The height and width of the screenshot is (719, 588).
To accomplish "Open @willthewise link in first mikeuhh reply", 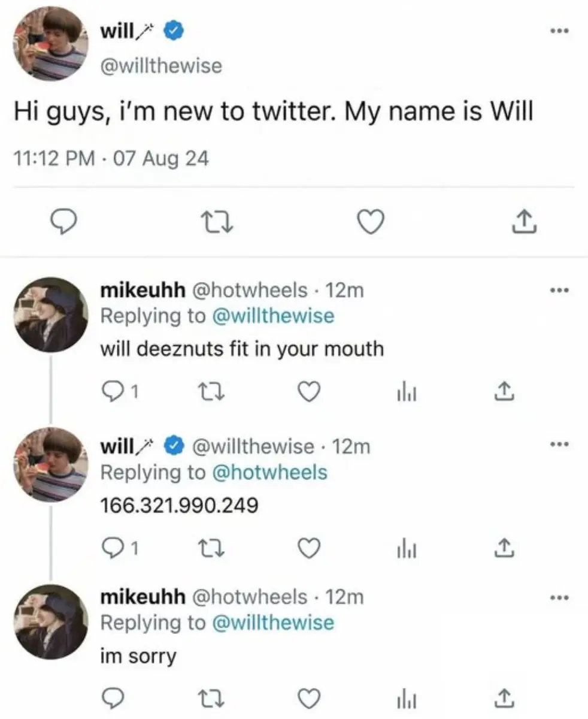I will tap(274, 316).
